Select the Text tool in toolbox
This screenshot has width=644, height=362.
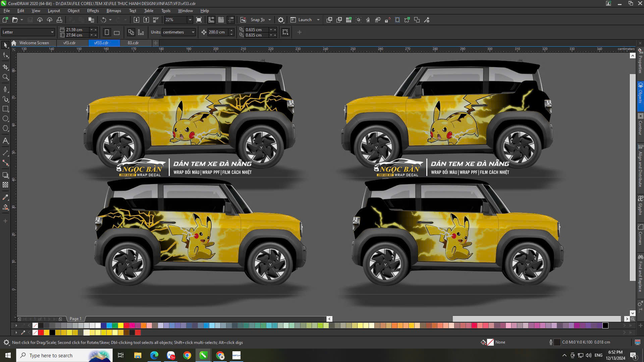click(5, 141)
